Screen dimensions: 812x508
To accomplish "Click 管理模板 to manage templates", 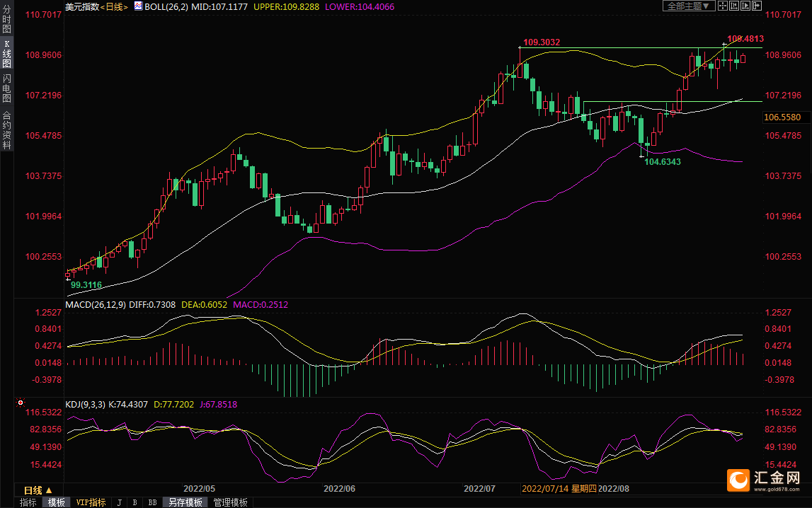I will (x=231, y=502).
